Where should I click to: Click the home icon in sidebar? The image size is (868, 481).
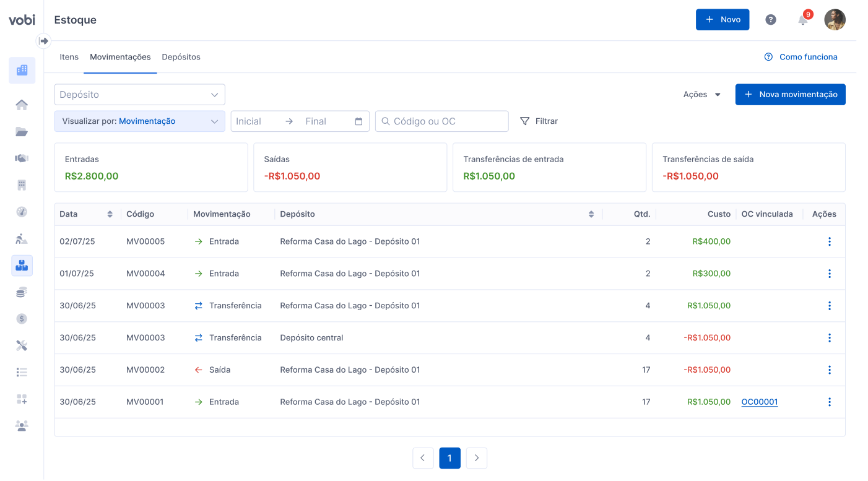coord(22,105)
